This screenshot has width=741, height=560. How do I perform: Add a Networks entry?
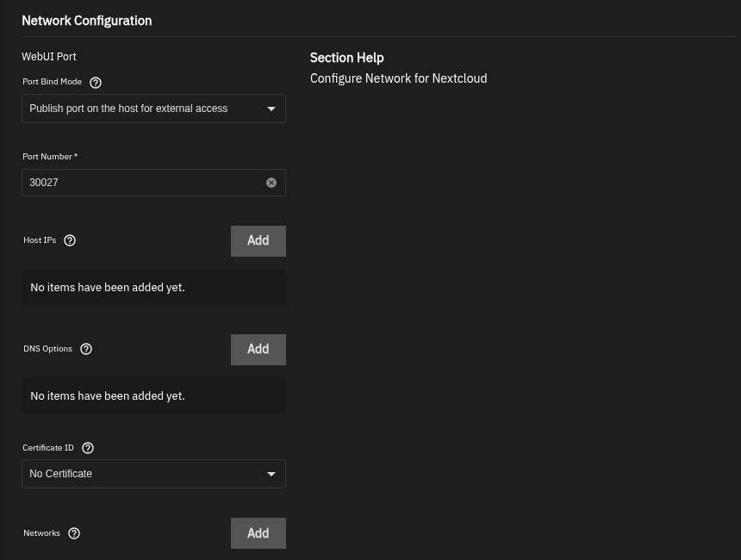click(x=258, y=533)
